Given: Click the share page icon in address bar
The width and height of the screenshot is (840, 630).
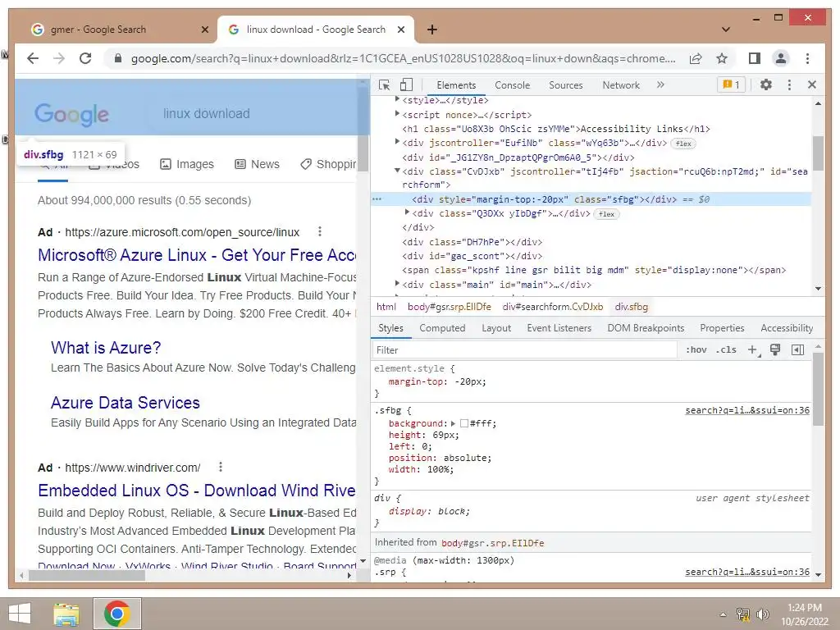Looking at the screenshot, I should tap(696, 58).
